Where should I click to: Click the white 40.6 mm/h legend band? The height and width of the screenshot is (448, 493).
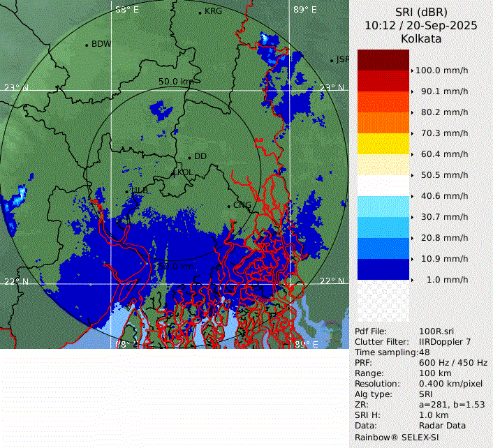[x=383, y=186]
